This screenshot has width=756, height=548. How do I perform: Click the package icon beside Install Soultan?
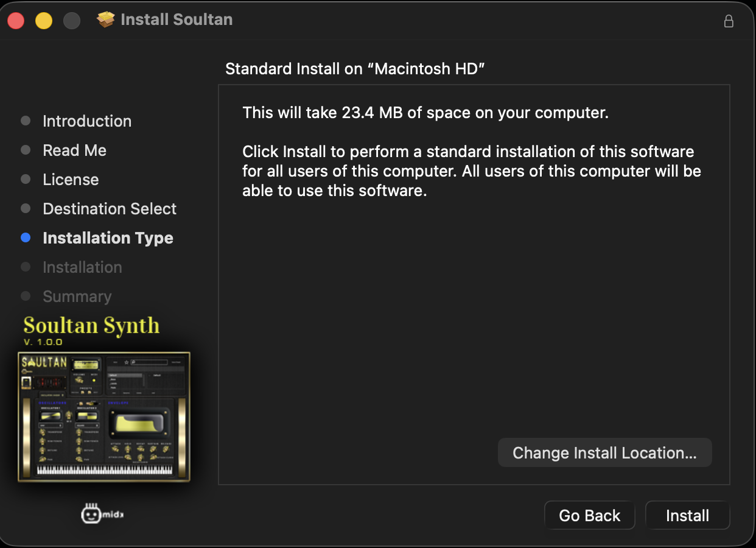[x=106, y=19]
